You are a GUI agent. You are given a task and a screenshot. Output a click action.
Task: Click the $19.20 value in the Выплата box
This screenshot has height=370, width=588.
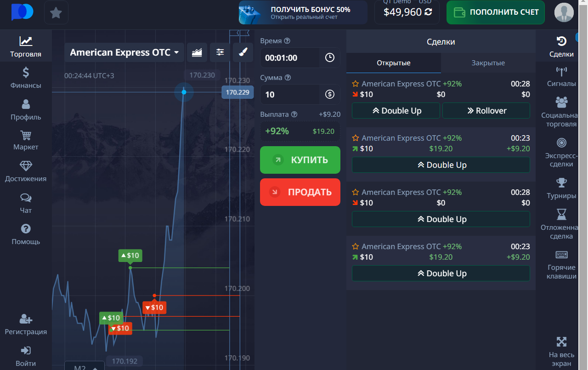pyautogui.click(x=323, y=131)
